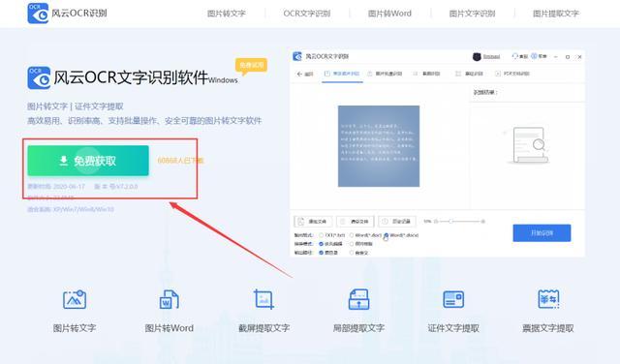Click the orange download count text beside the button
Viewport: 620px width, 364px height.
pos(180,161)
